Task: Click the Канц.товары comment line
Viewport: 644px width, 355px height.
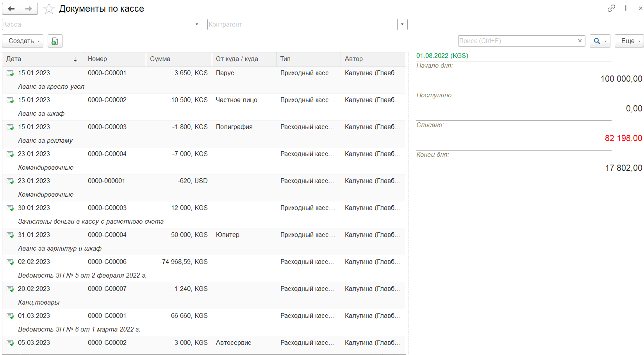Action: 39,303
